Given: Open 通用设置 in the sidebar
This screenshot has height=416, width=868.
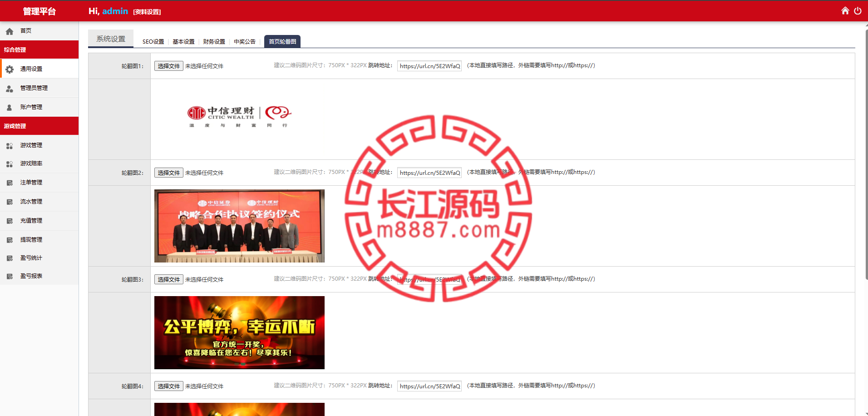Looking at the screenshot, I should tap(39, 69).
